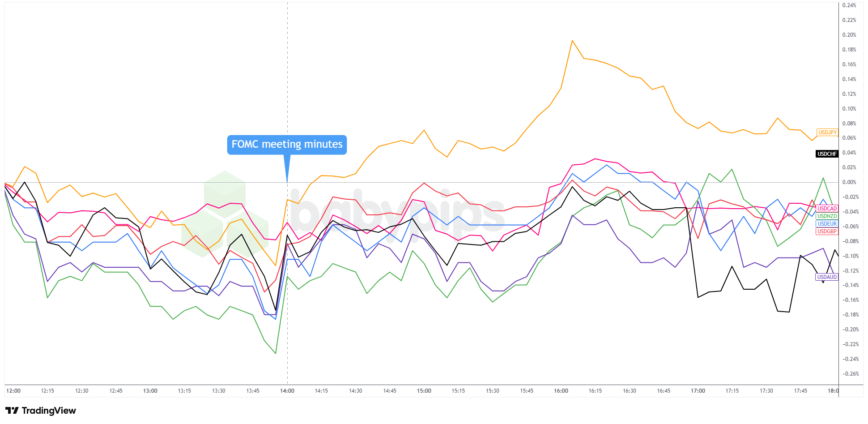Select the orange USDJPY series label

pos(827,133)
